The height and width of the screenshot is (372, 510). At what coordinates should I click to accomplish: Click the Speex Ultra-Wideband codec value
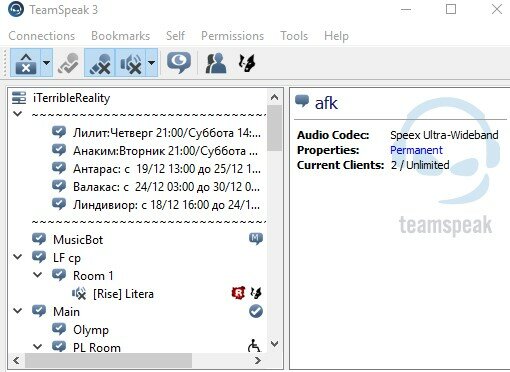pyautogui.click(x=444, y=135)
